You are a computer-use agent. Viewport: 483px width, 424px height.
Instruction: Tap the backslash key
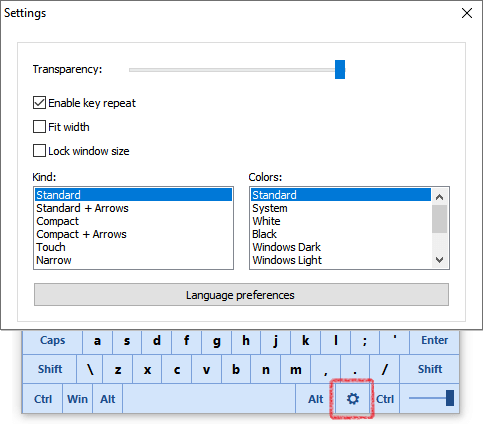(90, 369)
